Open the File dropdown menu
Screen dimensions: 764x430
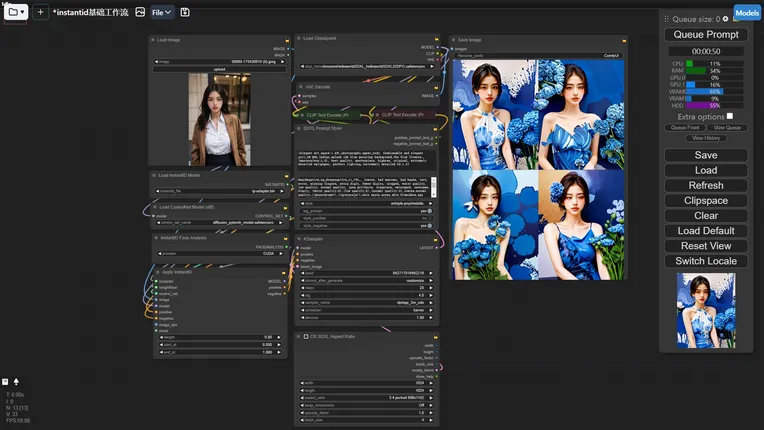pyautogui.click(x=162, y=12)
